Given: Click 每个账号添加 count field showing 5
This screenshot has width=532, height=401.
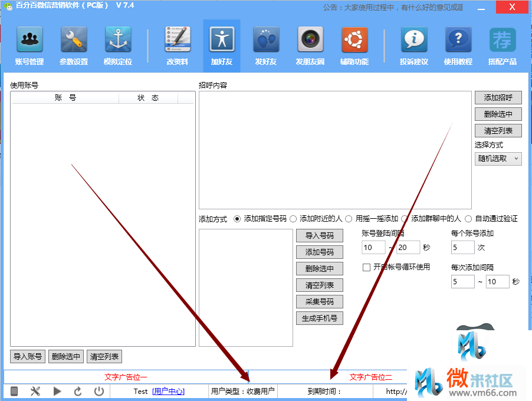Looking at the screenshot, I should [463, 247].
